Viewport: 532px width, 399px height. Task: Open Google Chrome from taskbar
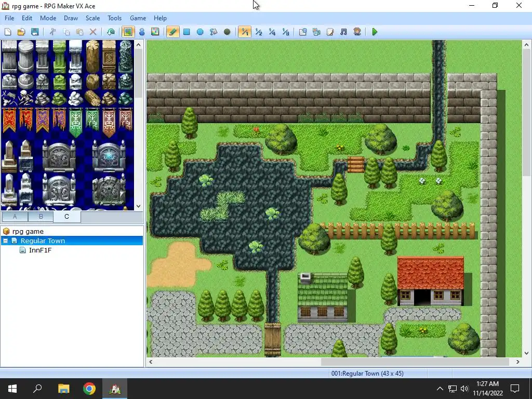point(89,389)
